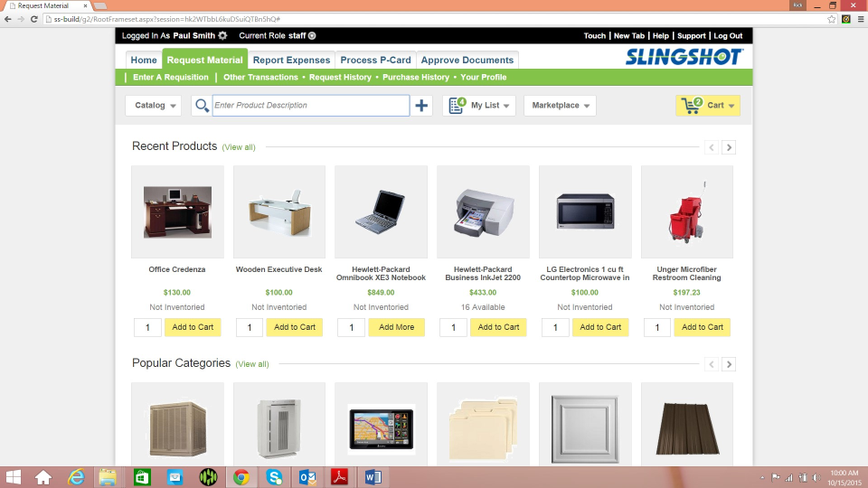
Task: Click the Touch link in header
Action: point(595,35)
